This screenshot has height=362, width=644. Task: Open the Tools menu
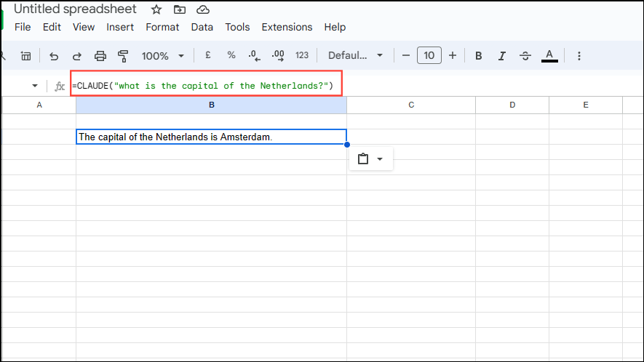pos(237,27)
